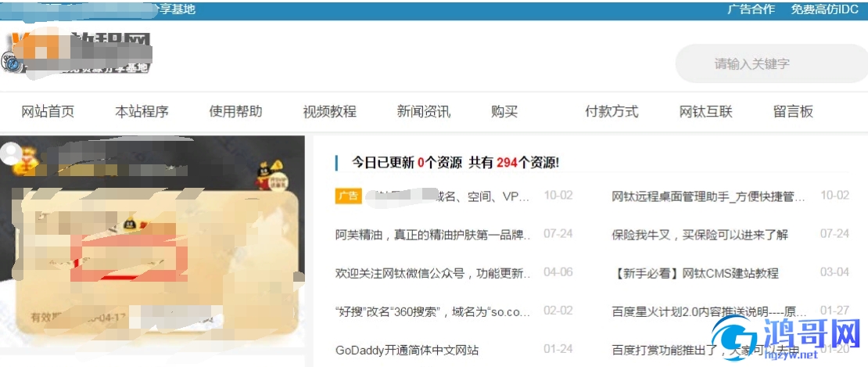Screen dimensions: 868x367
Task: Select the 购买 navigation item
Action: pos(504,112)
